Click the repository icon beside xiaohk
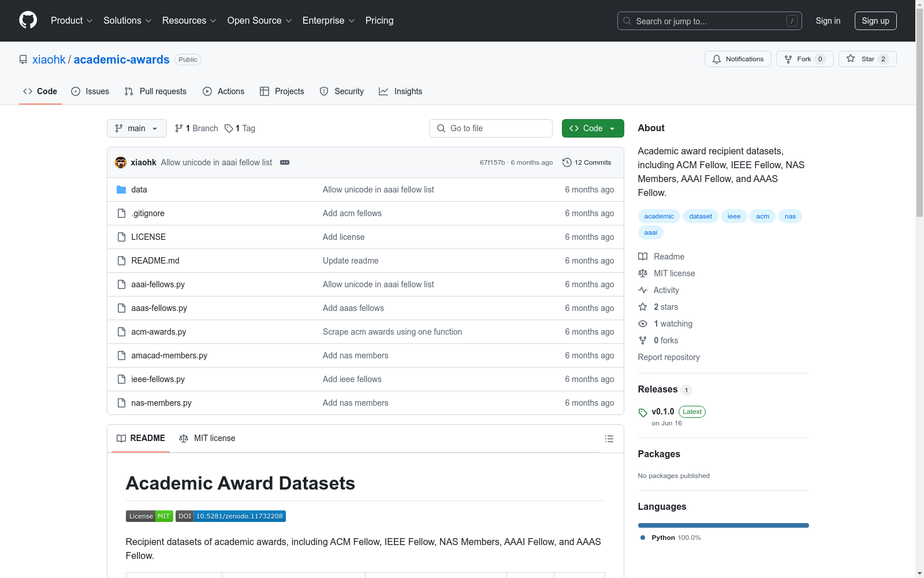The width and height of the screenshot is (924, 578). 23,60
